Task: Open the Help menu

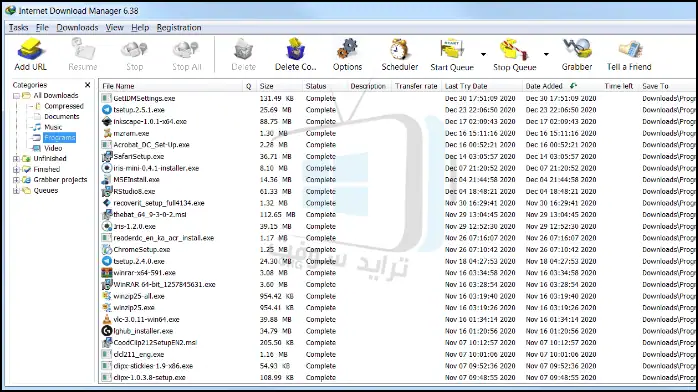Action: click(x=140, y=28)
